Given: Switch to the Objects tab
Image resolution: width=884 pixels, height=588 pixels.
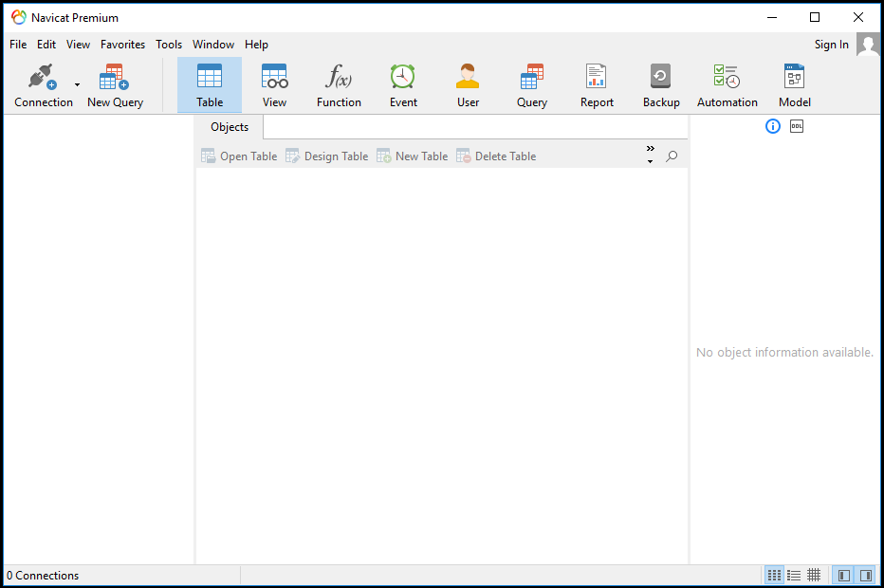Looking at the screenshot, I should click(x=230, y=127).
